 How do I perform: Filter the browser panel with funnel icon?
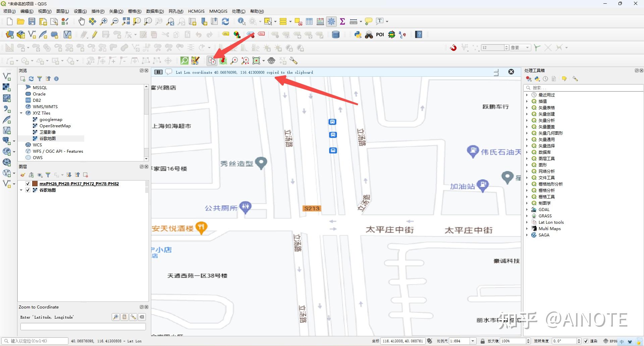[40, 79]
